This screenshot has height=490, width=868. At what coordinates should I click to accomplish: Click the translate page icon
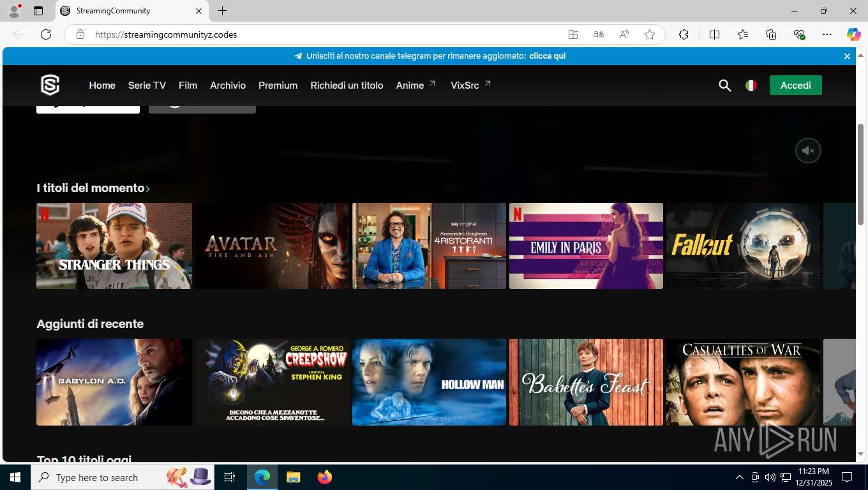pyautogui.click(x=599, y=34)
